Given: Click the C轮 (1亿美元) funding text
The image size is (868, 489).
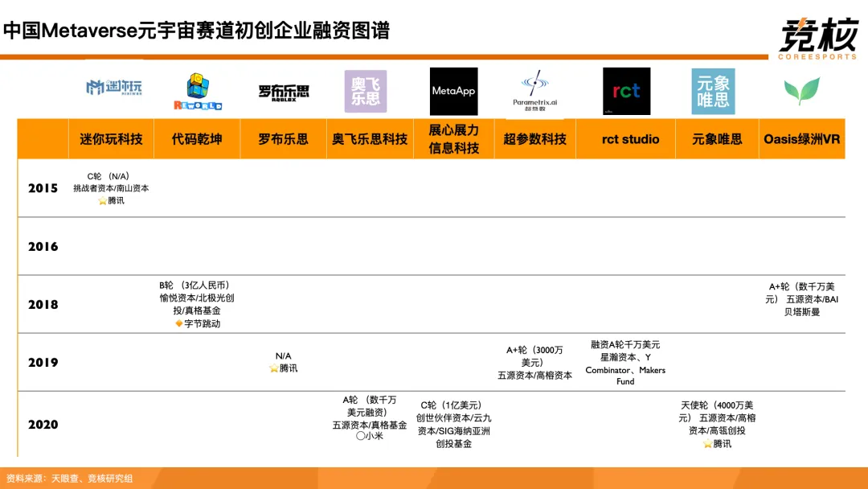Looking at the screenshot, I should (x=451, y=405).
